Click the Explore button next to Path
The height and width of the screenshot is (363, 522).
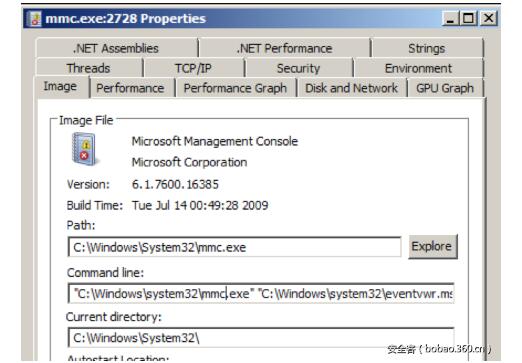433,247
